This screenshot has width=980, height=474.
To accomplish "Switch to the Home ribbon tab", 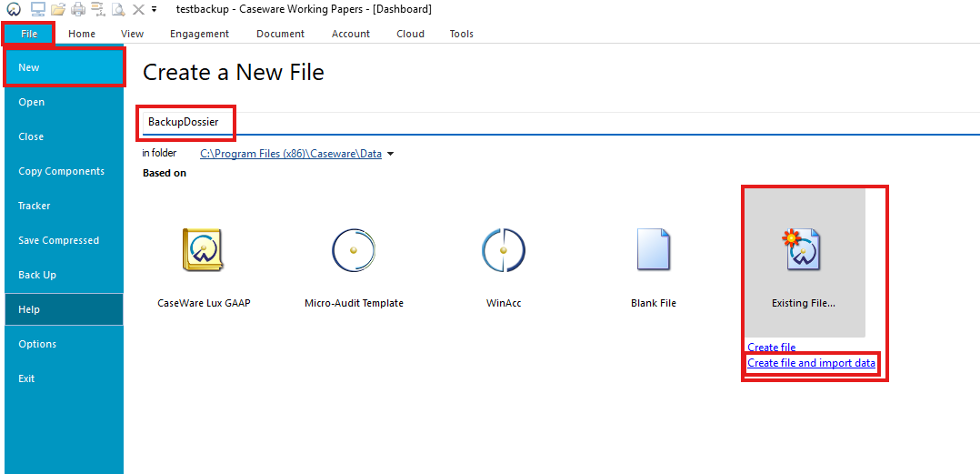I will [82, 34].
